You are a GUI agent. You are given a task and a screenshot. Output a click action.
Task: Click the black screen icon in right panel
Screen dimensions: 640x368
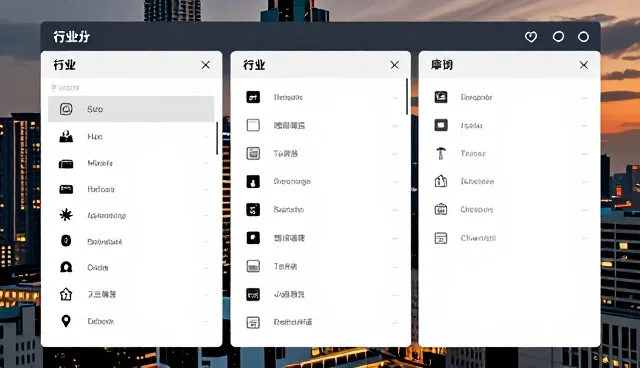point(441,125)
